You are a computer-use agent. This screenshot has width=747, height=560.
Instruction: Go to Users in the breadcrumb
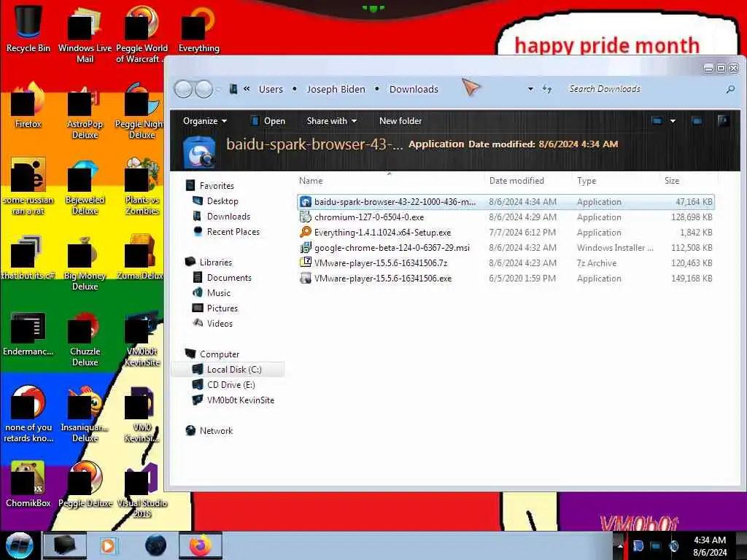pos(271,89)
